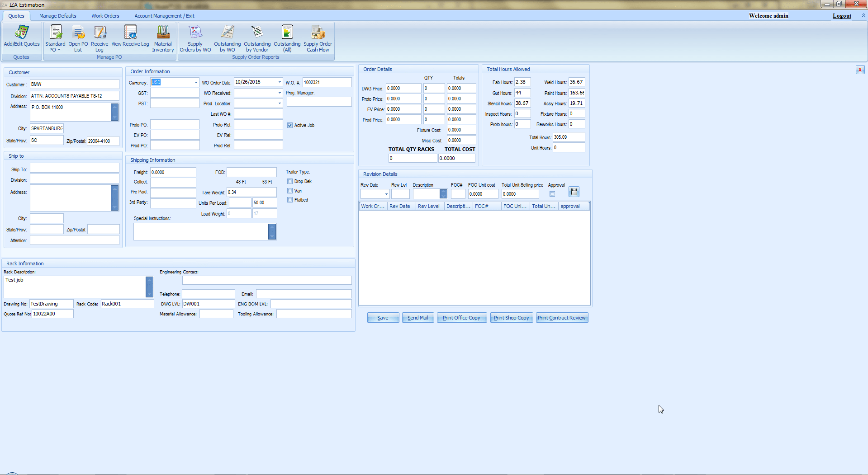Click the Rack Description scrollbar
This screenshot has height=475, width=868.
click(x=149, y=287)
